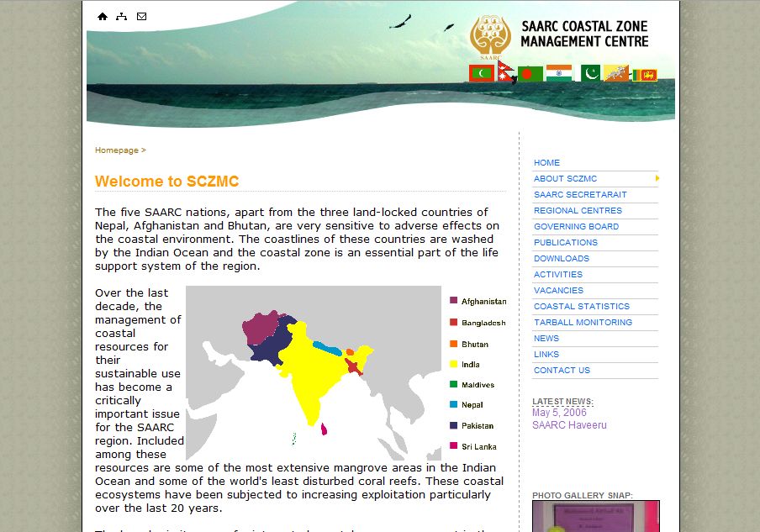The width and height of the screenshot is (760, 532).
Task: Click the Bhutan legend color swatch
Action: coord(454,344)
